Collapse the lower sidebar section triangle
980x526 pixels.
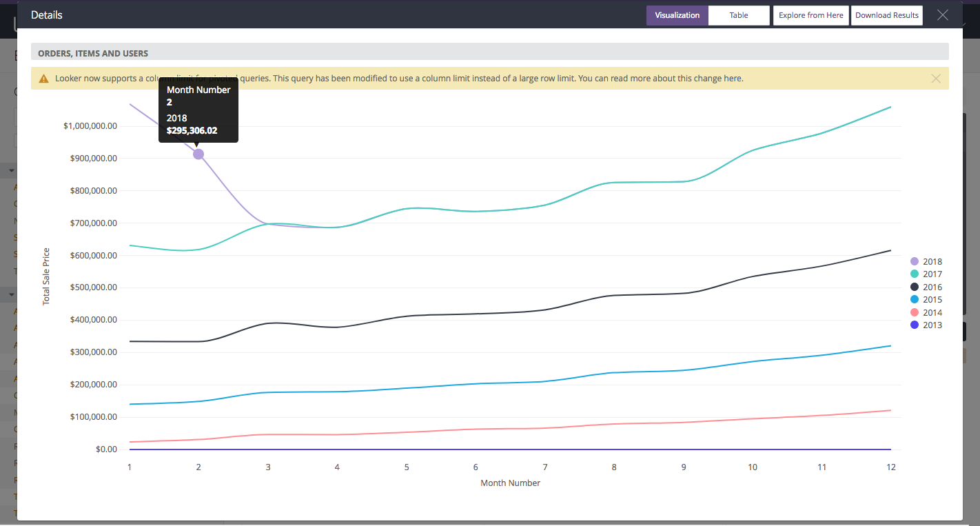coord(12,295)
